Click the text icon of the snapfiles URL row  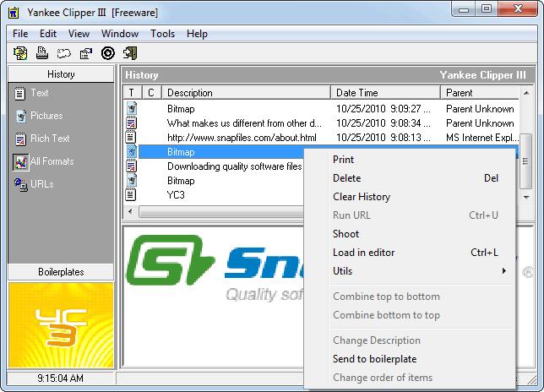[x=131, y=138]
